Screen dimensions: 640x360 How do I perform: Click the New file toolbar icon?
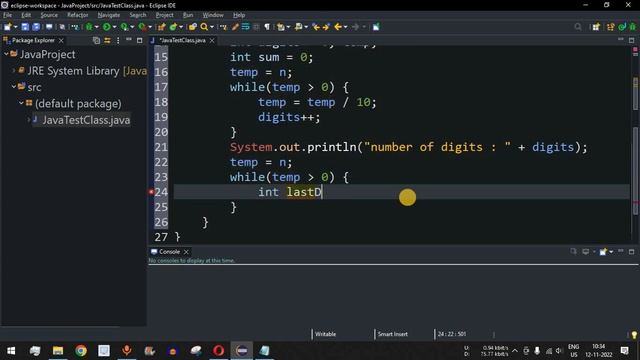7,27
